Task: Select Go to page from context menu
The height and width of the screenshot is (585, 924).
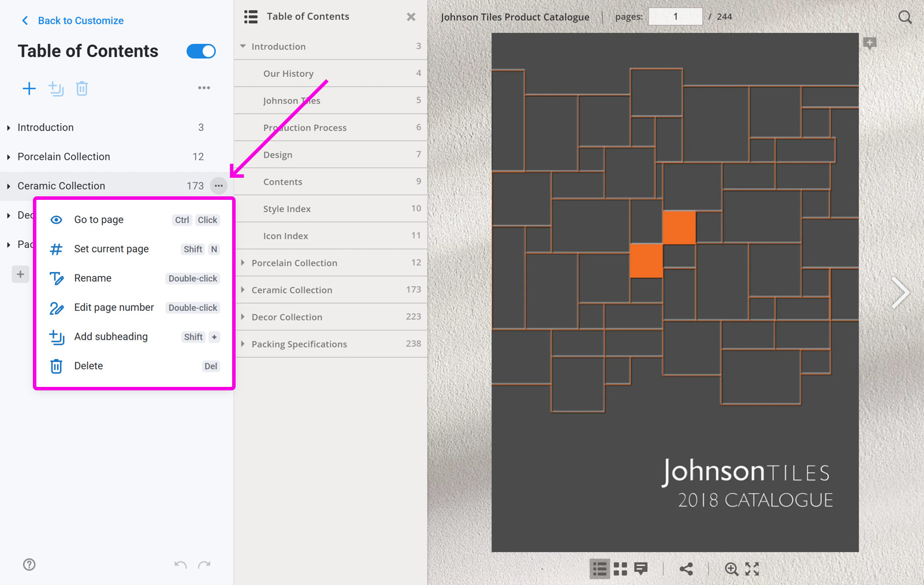Action: (99, 219)
